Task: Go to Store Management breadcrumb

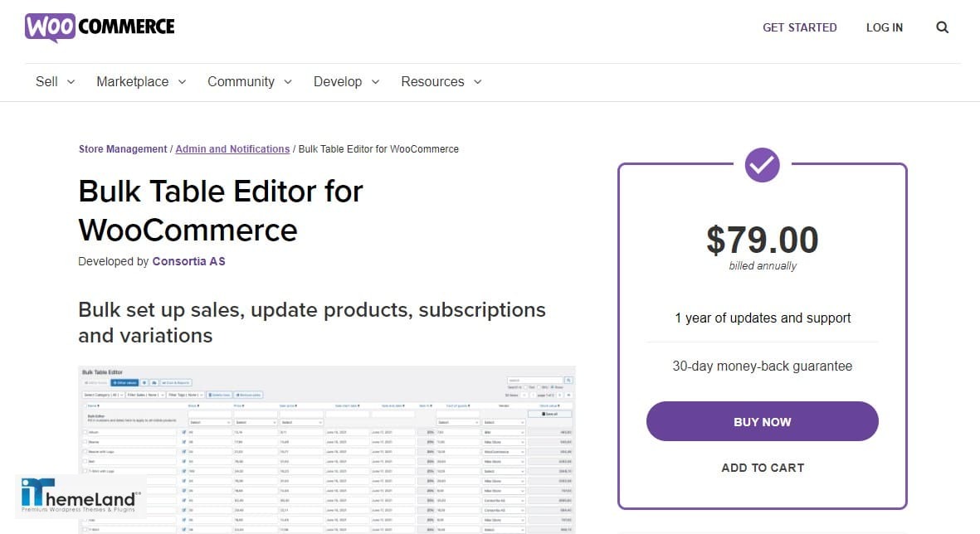Action: click(123, 149)
